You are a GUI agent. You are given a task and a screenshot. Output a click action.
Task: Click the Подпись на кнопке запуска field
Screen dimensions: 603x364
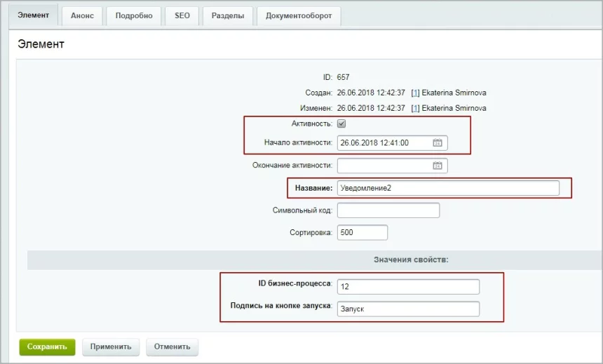click(407, 309)
